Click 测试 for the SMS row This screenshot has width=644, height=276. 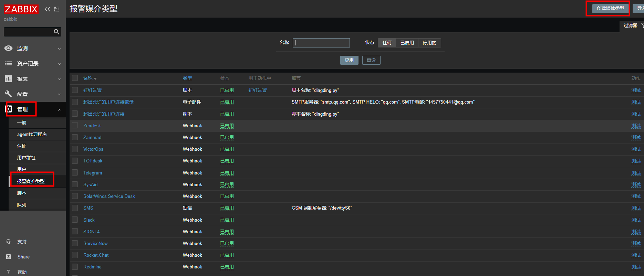(636, 208)
